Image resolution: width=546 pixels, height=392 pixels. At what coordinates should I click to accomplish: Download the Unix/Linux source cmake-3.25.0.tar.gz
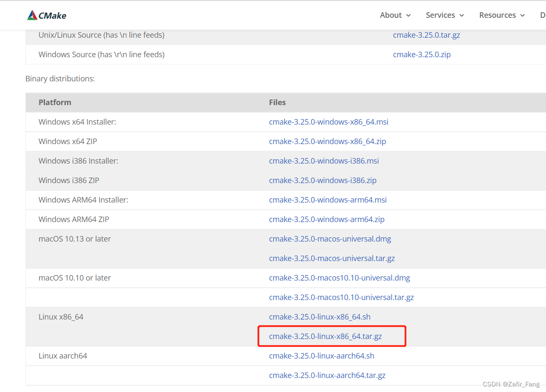(x=426, y=35)
